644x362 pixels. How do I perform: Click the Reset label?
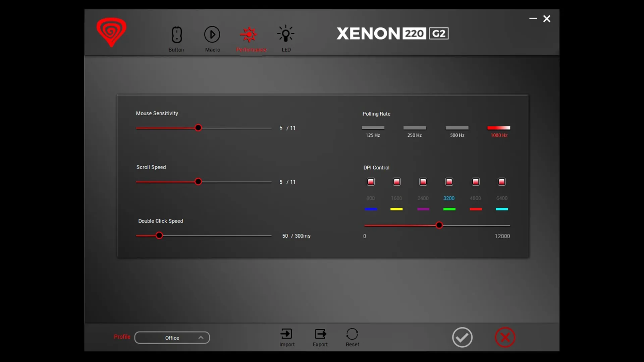(353, 345)
